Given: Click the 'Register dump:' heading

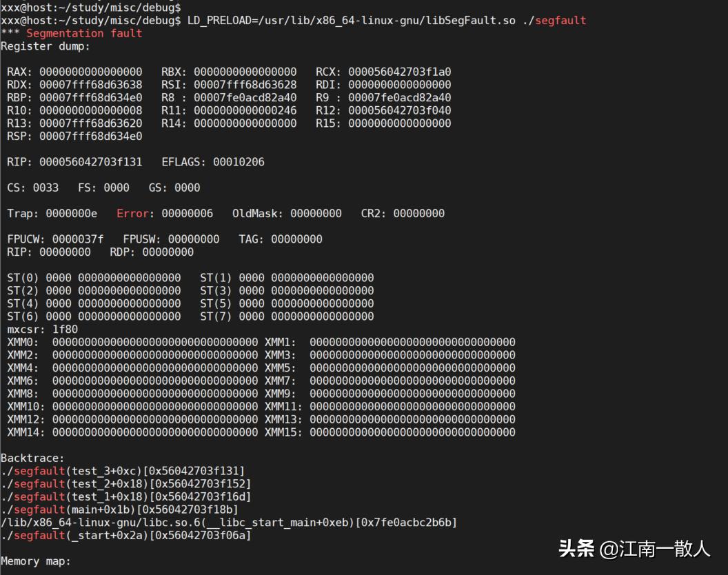Looking at the screenshot, I should tap(45, 46).
